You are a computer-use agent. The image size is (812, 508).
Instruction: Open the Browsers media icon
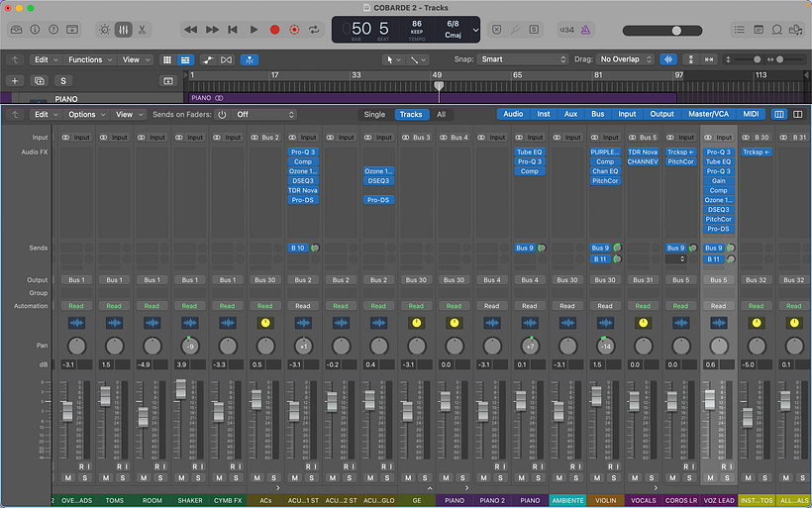pyautogui.click(x=795, y=30)
